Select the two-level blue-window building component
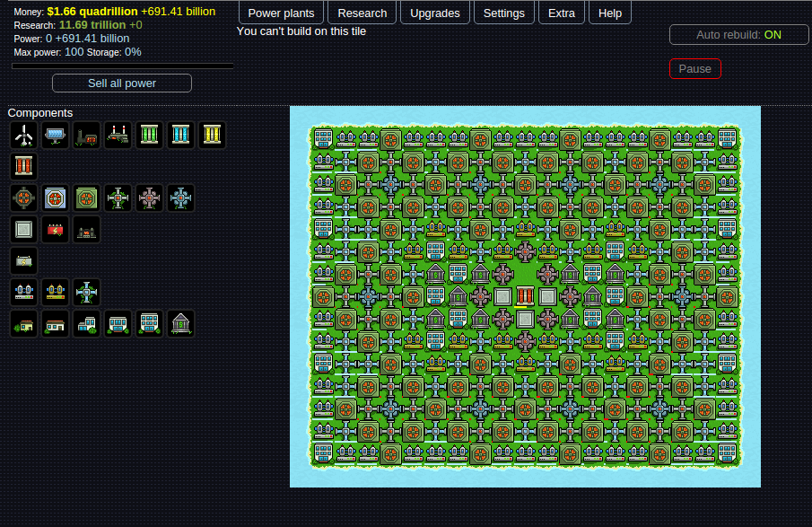Image resolution: width=812 pixels, height=527 pixels. [x=86, y=324]
